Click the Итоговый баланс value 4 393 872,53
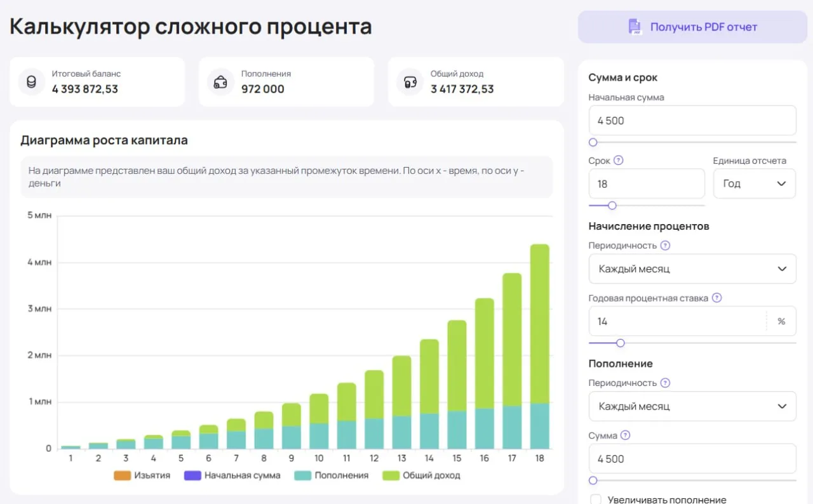813x504 pixels. 85,89
